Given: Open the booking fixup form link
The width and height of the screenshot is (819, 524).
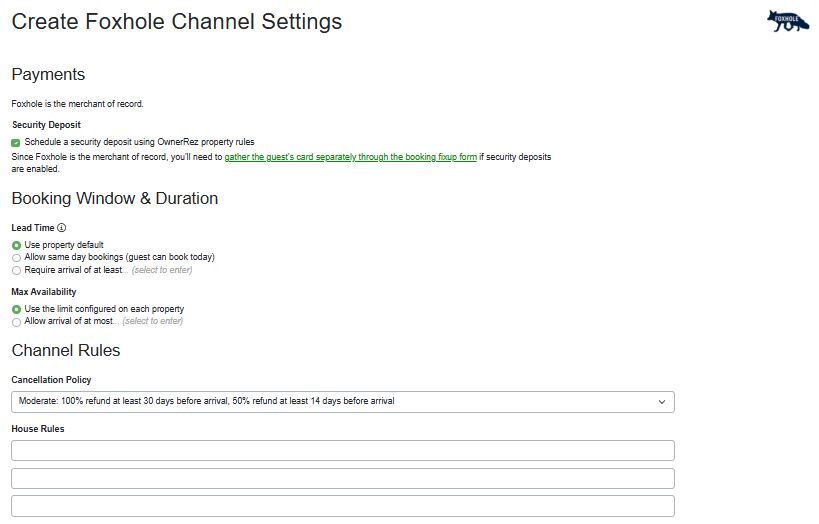Looking at the screenshot, I should click(350, 157).
